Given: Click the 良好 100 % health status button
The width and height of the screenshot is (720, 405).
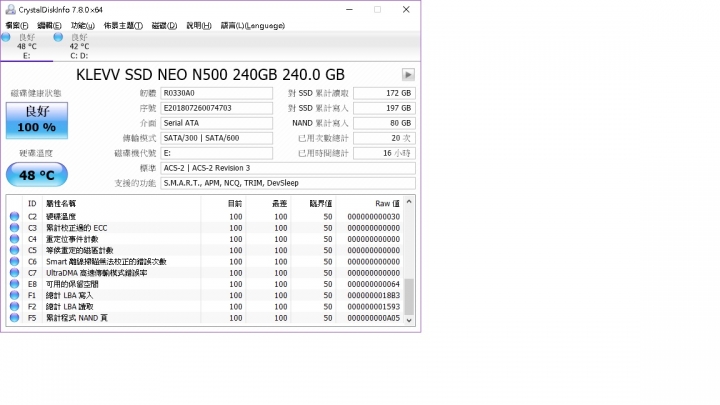Looking at the screenshot, I should tap(37, 120).
